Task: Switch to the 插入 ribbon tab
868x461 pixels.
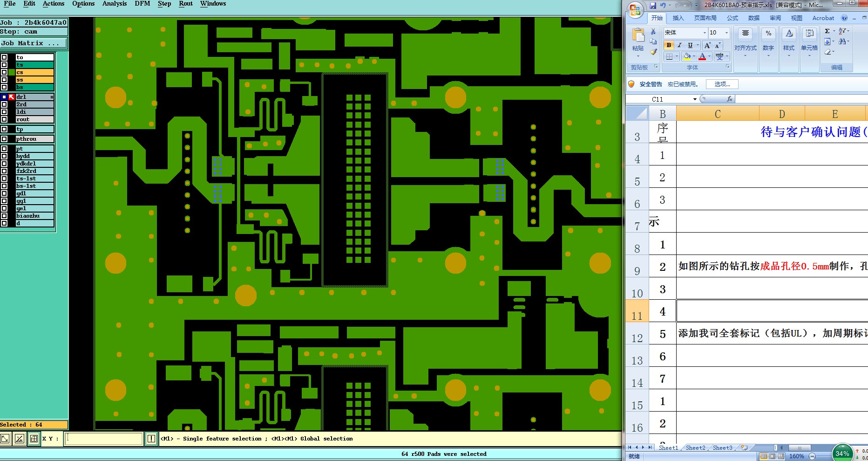Action: 678,18
